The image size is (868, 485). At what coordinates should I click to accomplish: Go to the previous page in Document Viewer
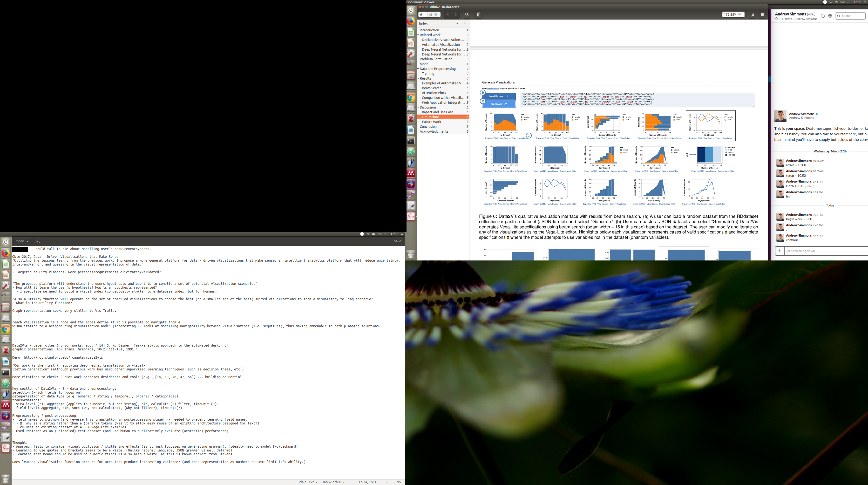[448, 14]
